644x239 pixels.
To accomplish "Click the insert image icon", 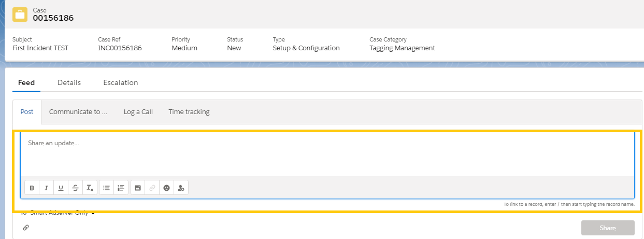I will (138, 188).
